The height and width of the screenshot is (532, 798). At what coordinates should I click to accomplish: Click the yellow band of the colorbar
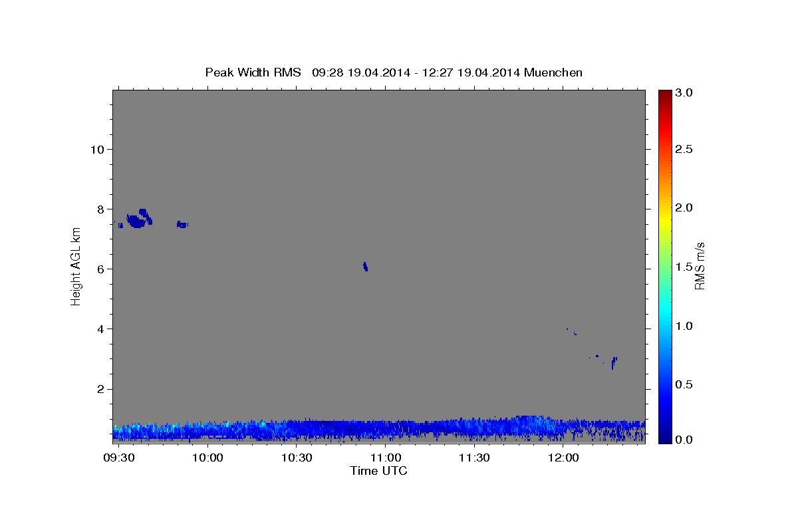665,217
